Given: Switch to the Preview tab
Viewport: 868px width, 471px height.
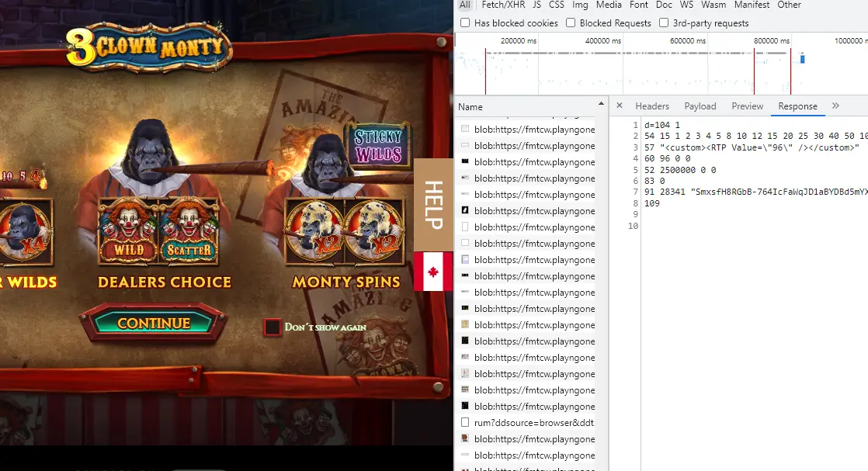Looking at the screenshot, I should point(748,106).
